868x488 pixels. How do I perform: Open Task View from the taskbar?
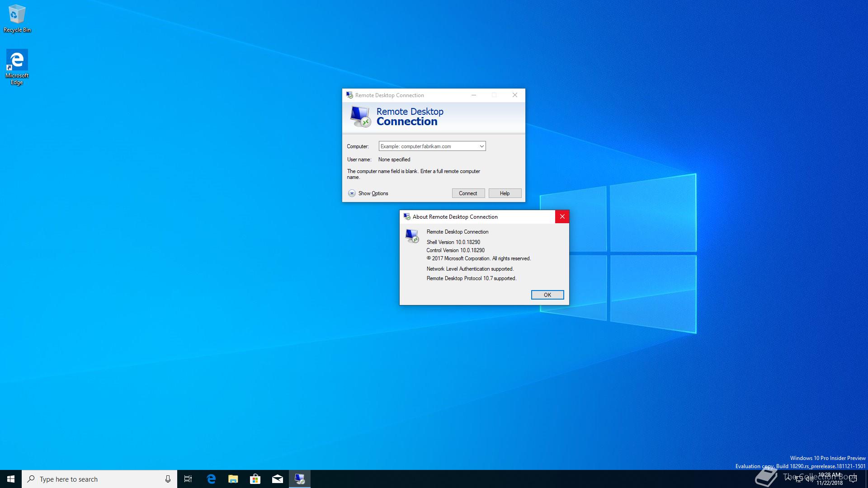tap(188, 479)
